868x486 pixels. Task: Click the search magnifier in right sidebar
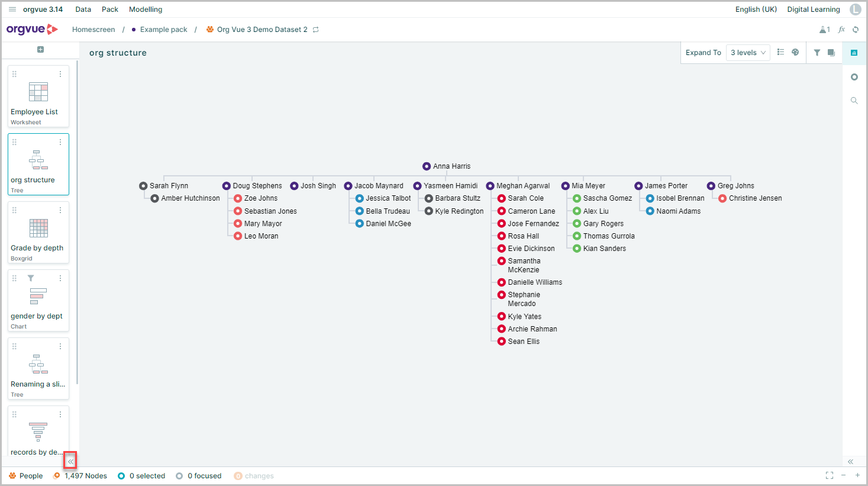pos(854,101)
